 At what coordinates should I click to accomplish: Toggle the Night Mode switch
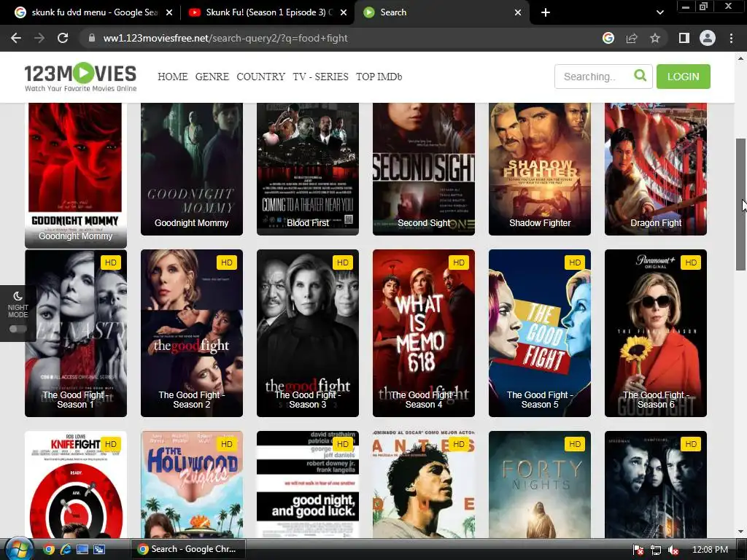18,329
